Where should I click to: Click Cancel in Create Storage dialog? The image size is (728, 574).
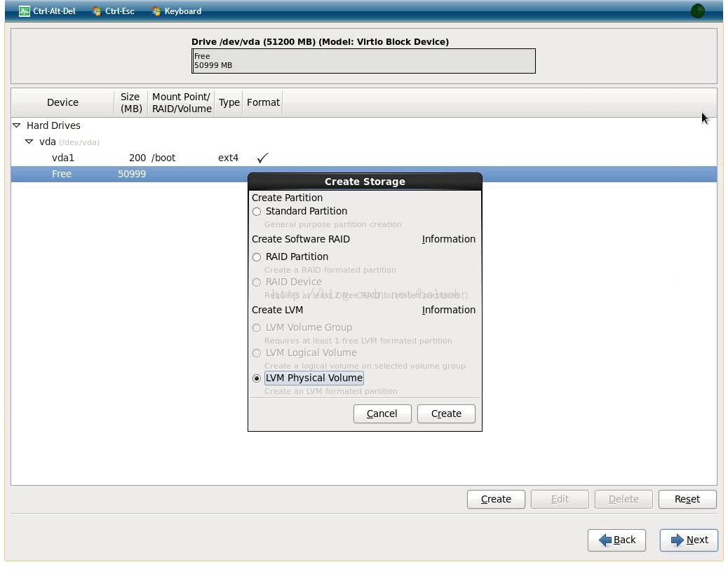coord(382,414)
